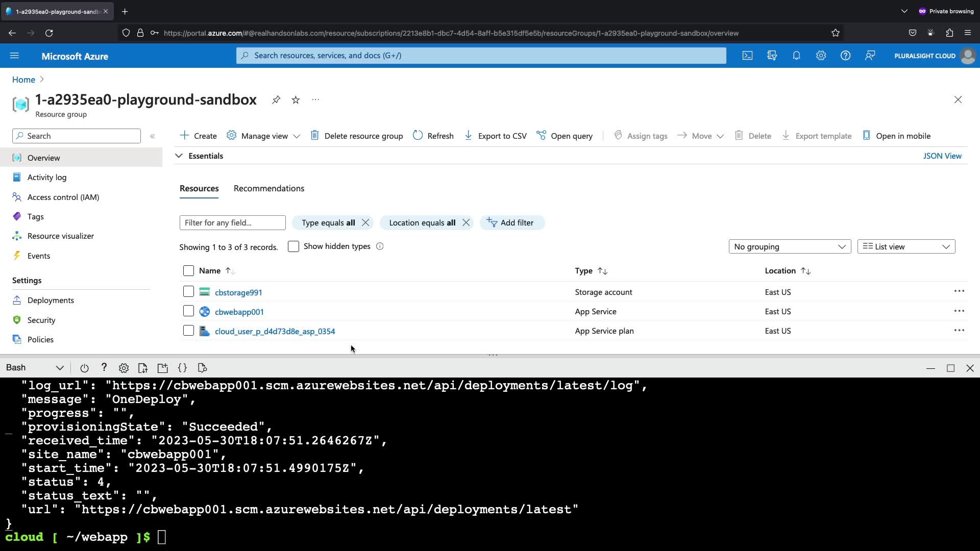Open the portal hamburger menu
980x551 pixels.
[14, 56]
